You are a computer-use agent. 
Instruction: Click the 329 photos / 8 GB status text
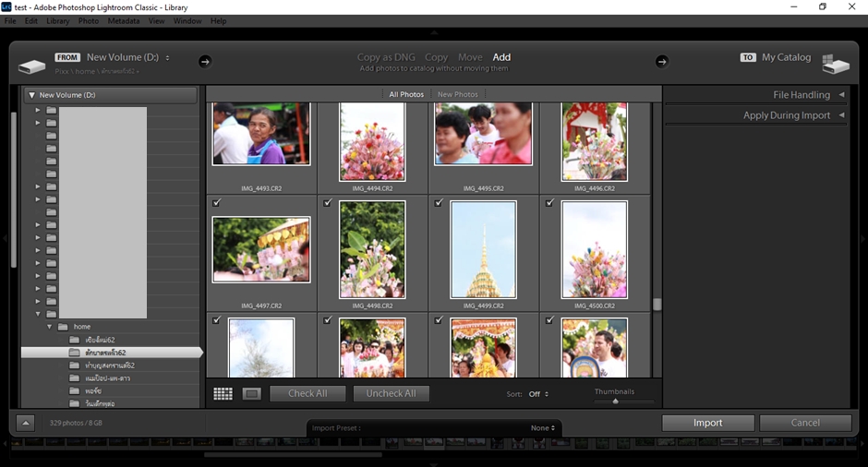[x=76, y=423]
